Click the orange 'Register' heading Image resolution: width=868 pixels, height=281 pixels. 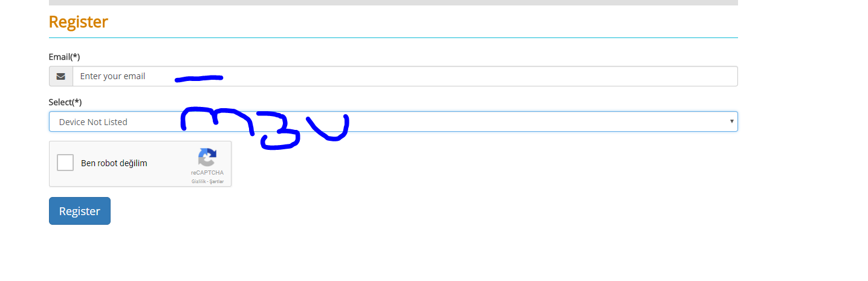tap(78, 22)
